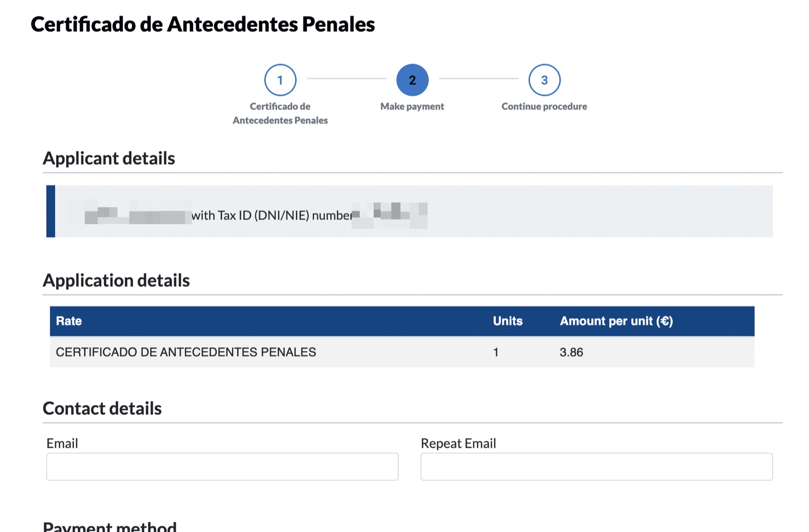Select the step 2 circle in the stepper

[412, 80]
